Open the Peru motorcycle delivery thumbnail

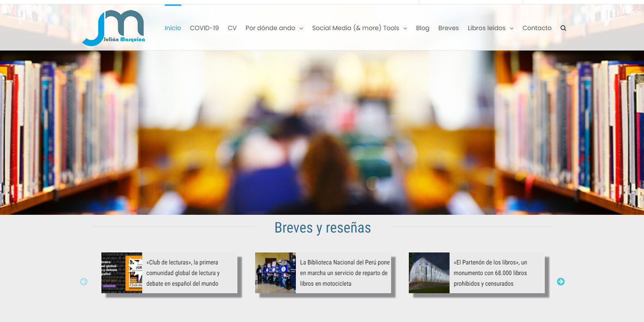275,273
